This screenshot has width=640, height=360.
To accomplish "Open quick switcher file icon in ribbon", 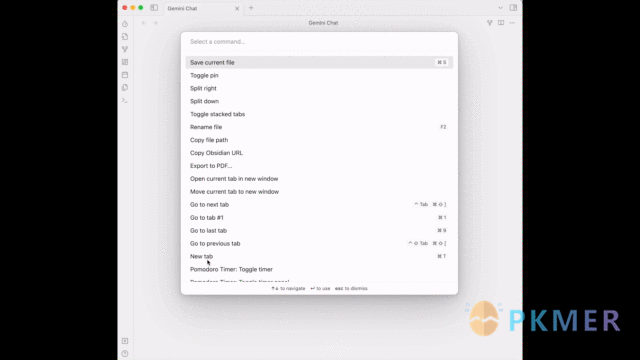I will coord(125,36).
